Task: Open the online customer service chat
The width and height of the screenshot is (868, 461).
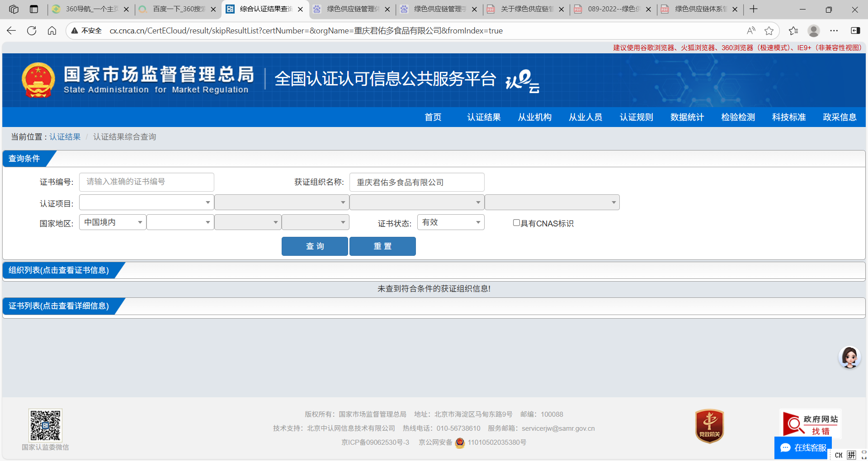Action: pyautogui.click(x=803, y=447)
